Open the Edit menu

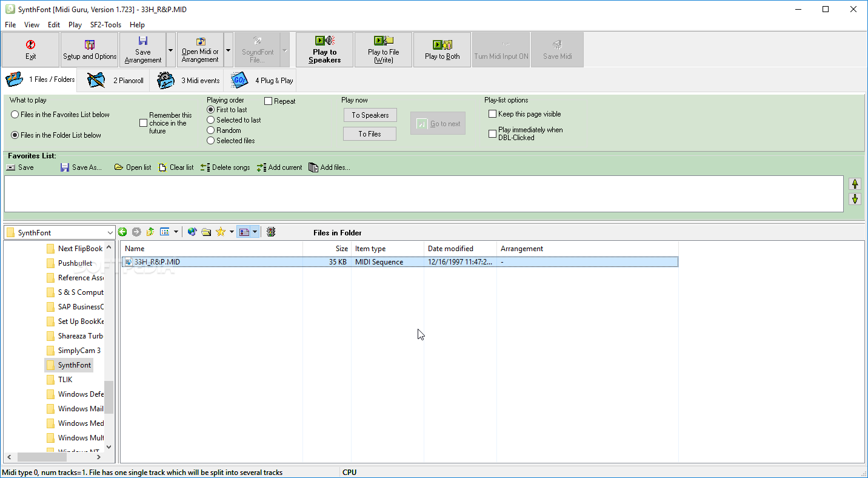54,25
